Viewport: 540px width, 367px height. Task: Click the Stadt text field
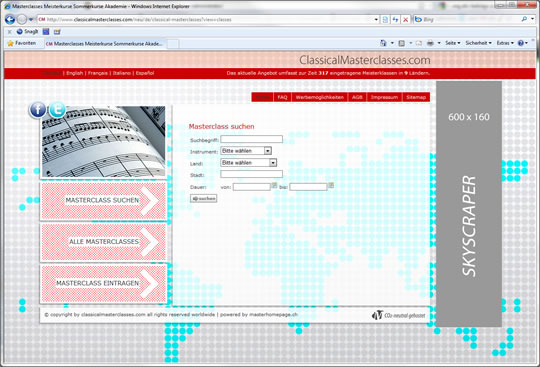click(x=251, y=174)
